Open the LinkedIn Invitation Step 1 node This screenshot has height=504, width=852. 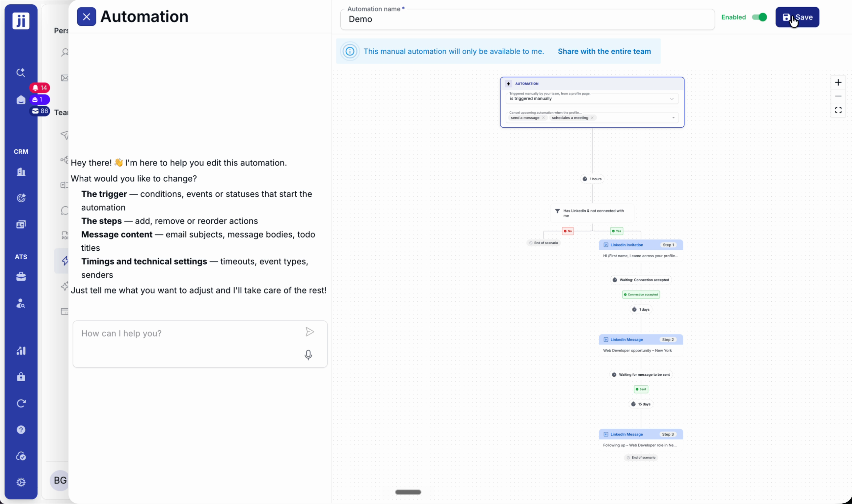pos(641,250)
